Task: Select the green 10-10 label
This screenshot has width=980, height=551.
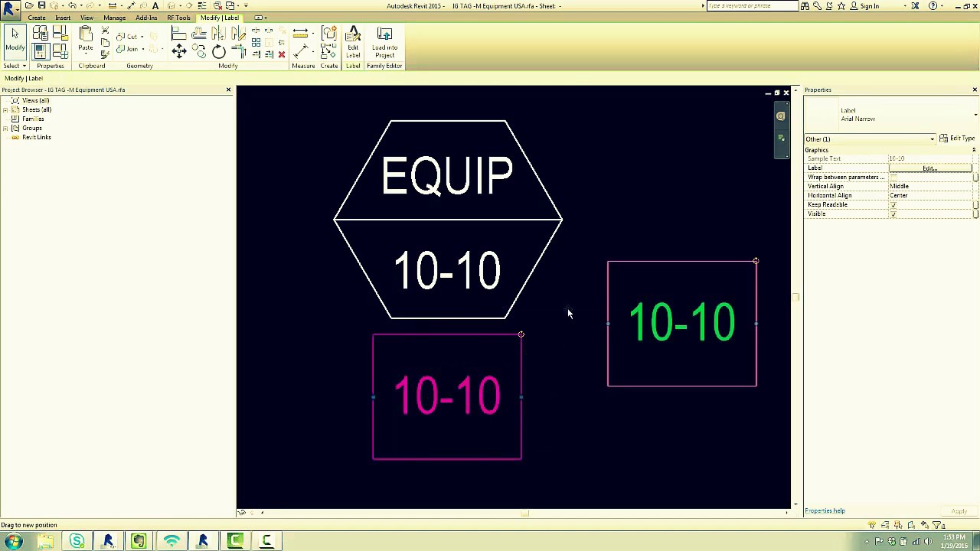Action: (x=681, y=322)
